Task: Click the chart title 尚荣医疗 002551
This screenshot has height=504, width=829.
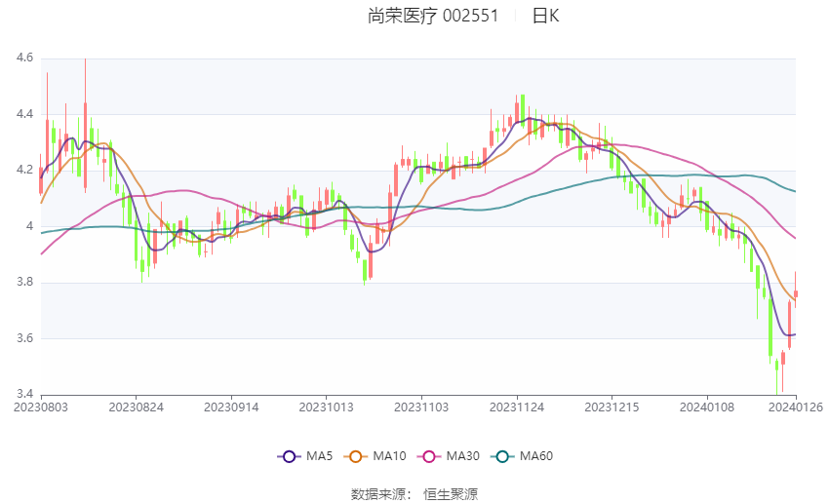Action: [x=433, y=16]
